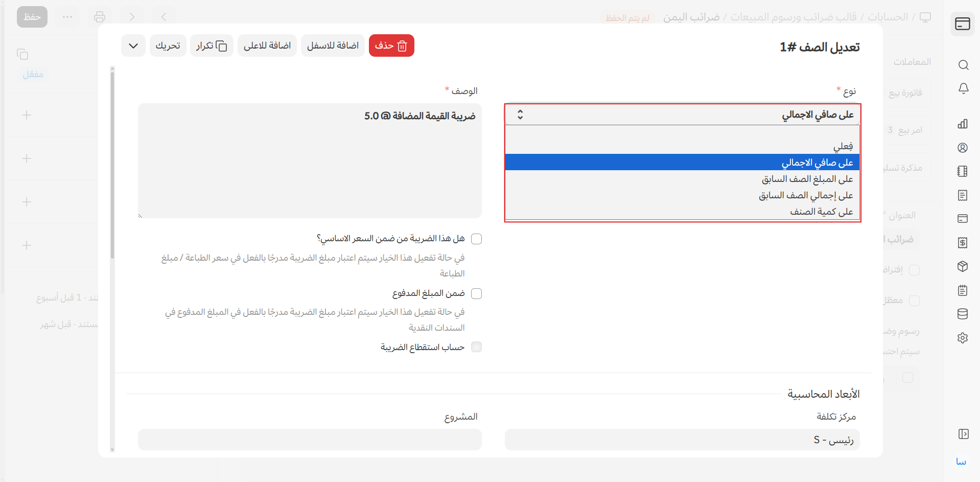The image size is (980, 482).
Task: Check the 'ضمن المبلغ المدفوع' checkbox
Action: pos(476,293)
